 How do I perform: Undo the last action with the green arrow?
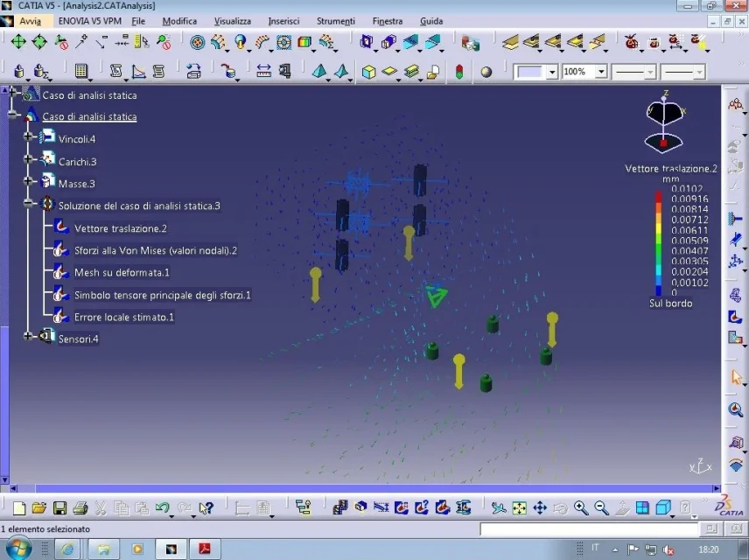[x=163, y=507]
